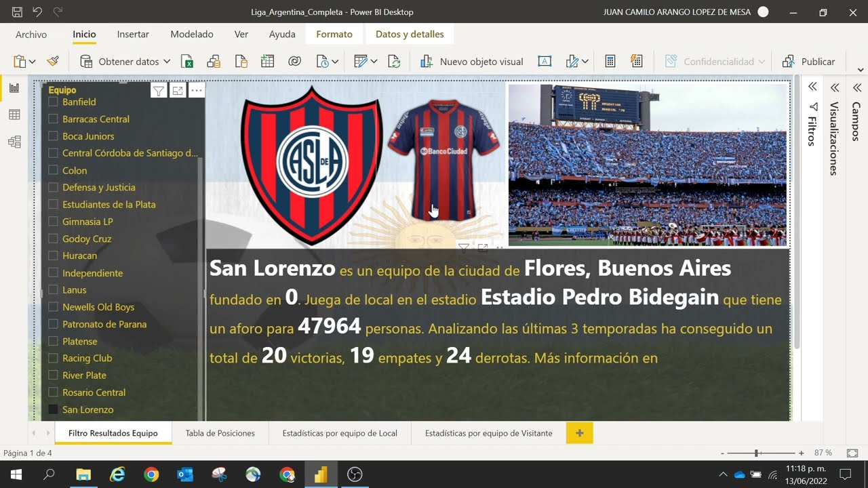Click the Save icon in title bar
The height and width of the screenshot is (488, 868).
click(x=17, y=12)
